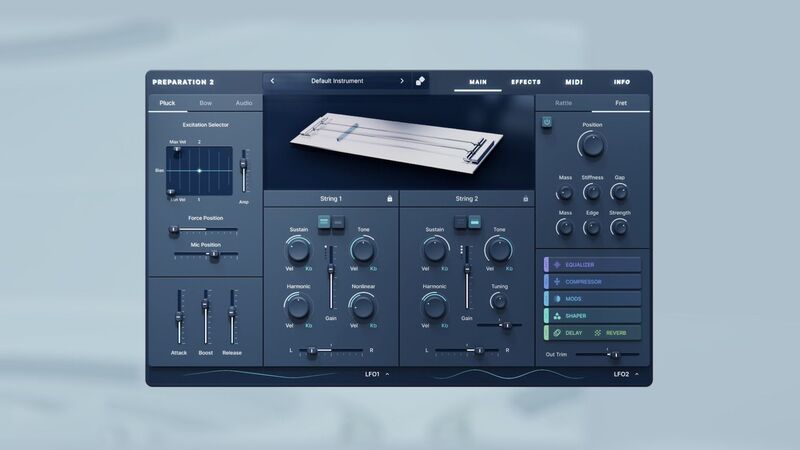Select String 1 left mode button

323,222
